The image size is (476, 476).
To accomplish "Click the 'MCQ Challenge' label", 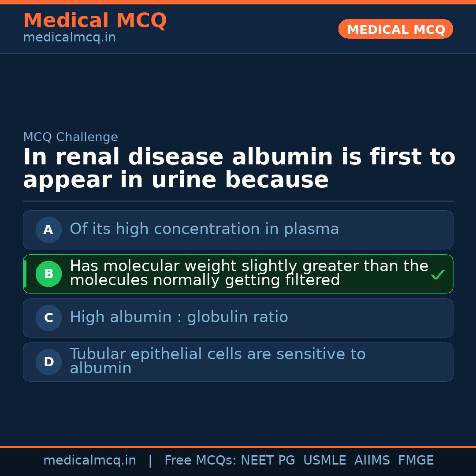I will pos(71,137).
